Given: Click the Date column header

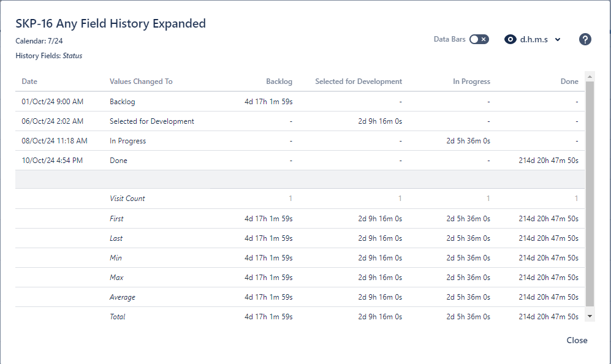Looking at the screenshot, I should click(x=29, y=82).
